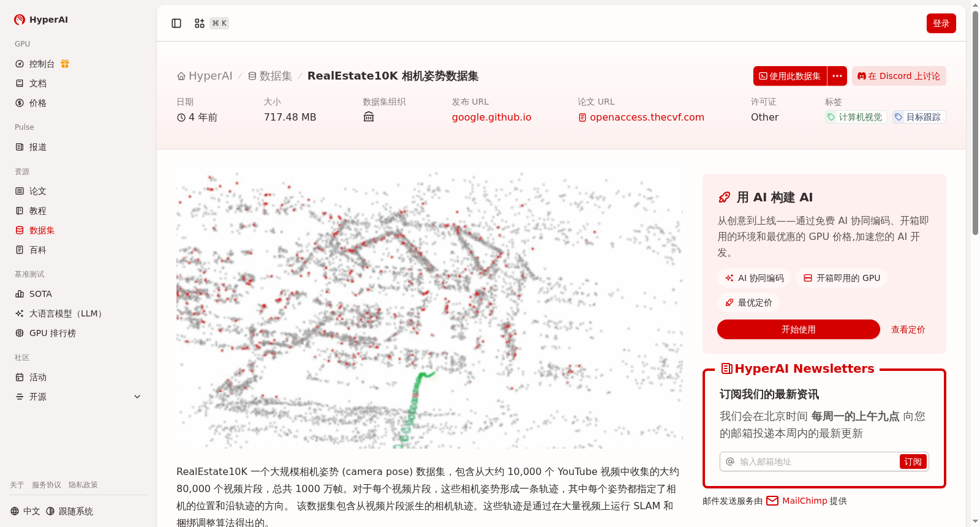Click the 目标跟踪 tag

(919, 117)
